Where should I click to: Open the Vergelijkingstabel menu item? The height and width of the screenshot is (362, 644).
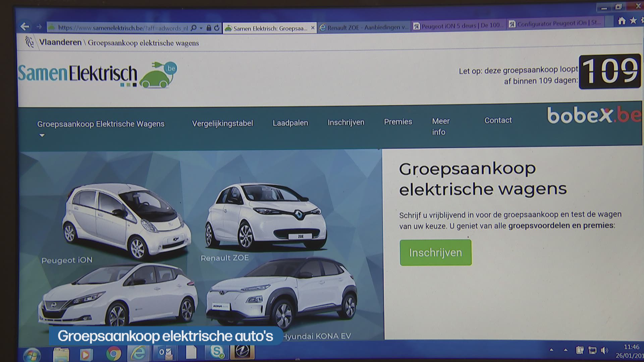(x=222, y=123)
